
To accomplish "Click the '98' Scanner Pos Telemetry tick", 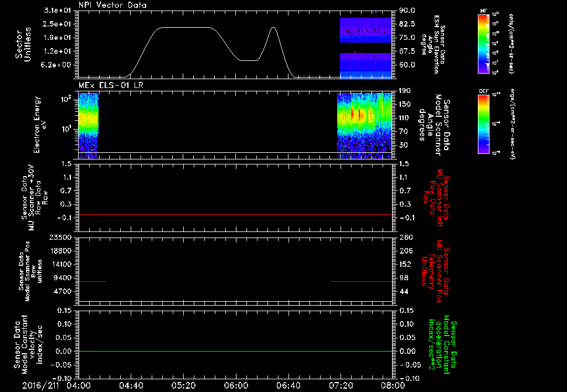I will 404,278.
